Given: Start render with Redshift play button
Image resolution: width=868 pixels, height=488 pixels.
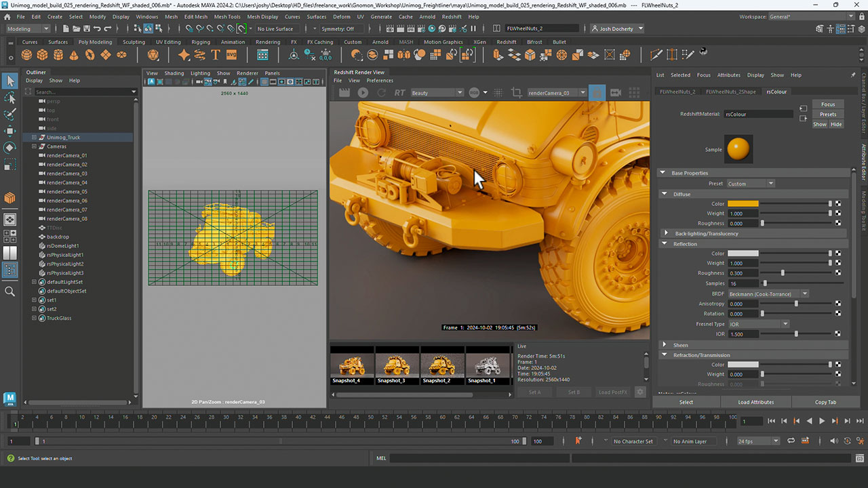Looking at the screenshot, I should pos(363,93).
